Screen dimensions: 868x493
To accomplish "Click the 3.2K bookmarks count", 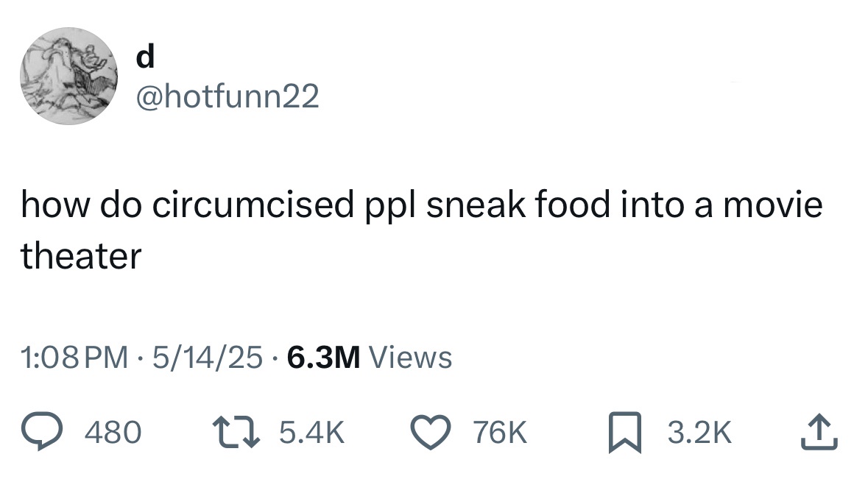I will 699,433.
